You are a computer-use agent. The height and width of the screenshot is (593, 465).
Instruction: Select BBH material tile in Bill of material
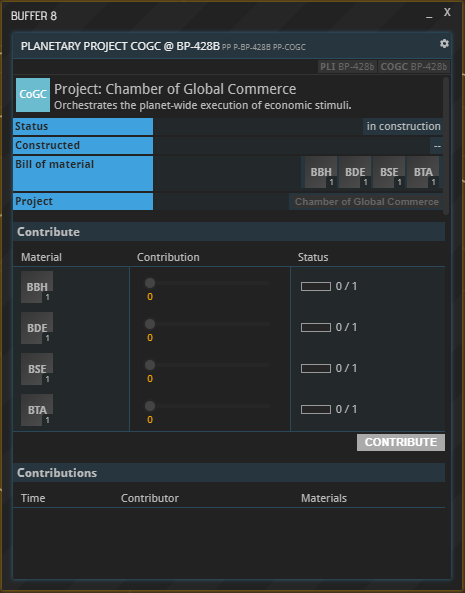[321, 172]
